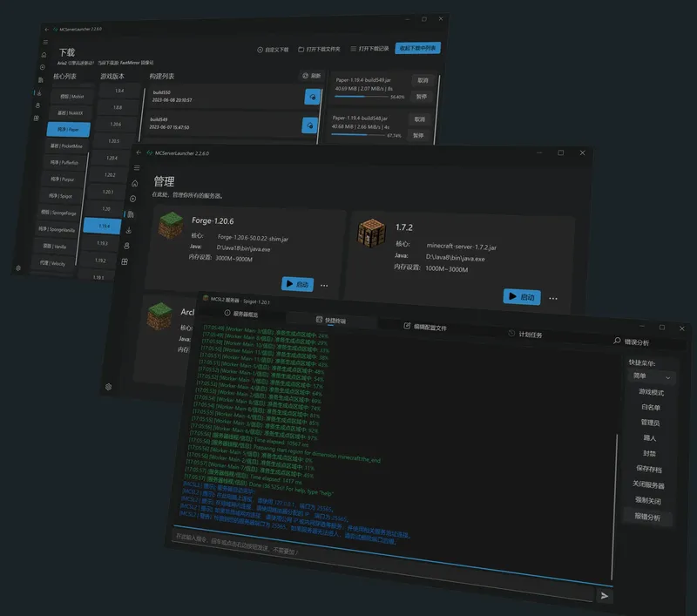
Task: Select game version 1.19.3
Action: (x=102, y=243)
